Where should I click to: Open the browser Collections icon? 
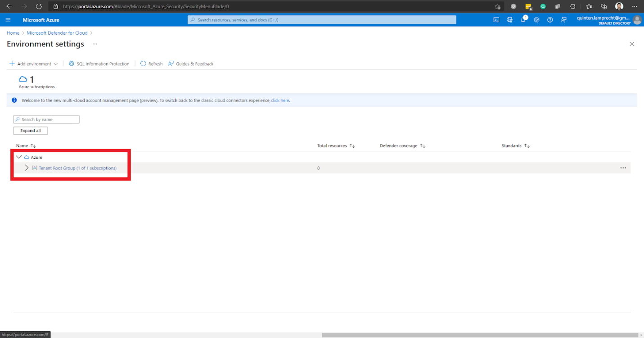(x=604, y=7)
